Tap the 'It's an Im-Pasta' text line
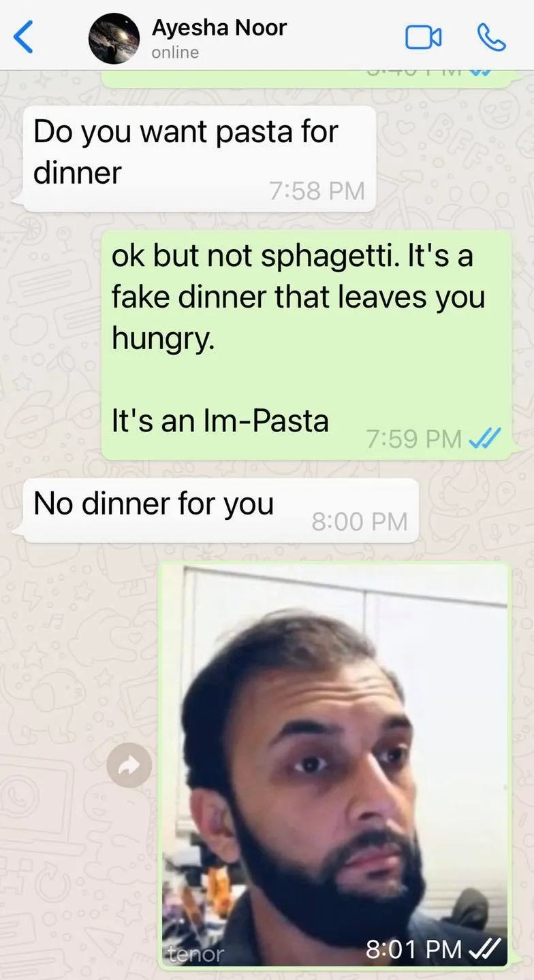This screenshot has width=534, height=980. (220, 421)
